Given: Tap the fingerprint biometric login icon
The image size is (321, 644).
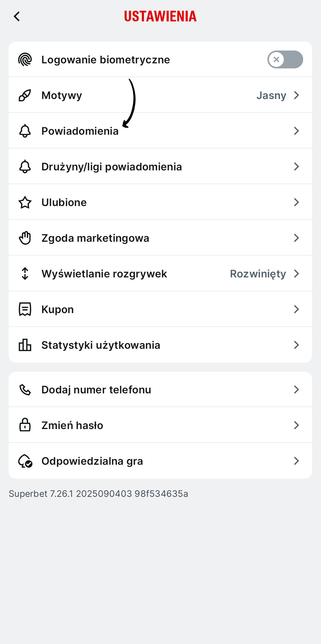Looking at the screenshot, I should click(25, 59).
